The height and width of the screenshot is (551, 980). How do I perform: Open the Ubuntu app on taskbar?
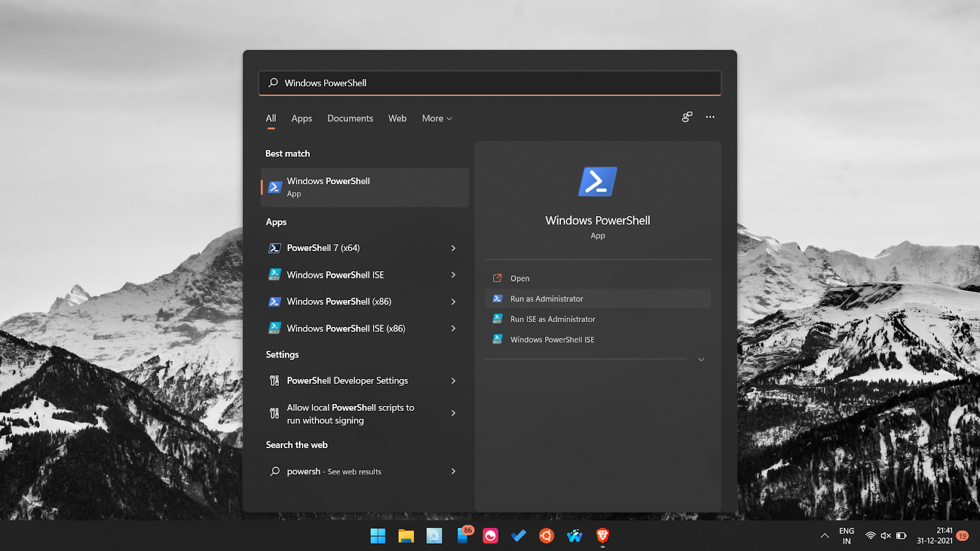click(546, 536)
